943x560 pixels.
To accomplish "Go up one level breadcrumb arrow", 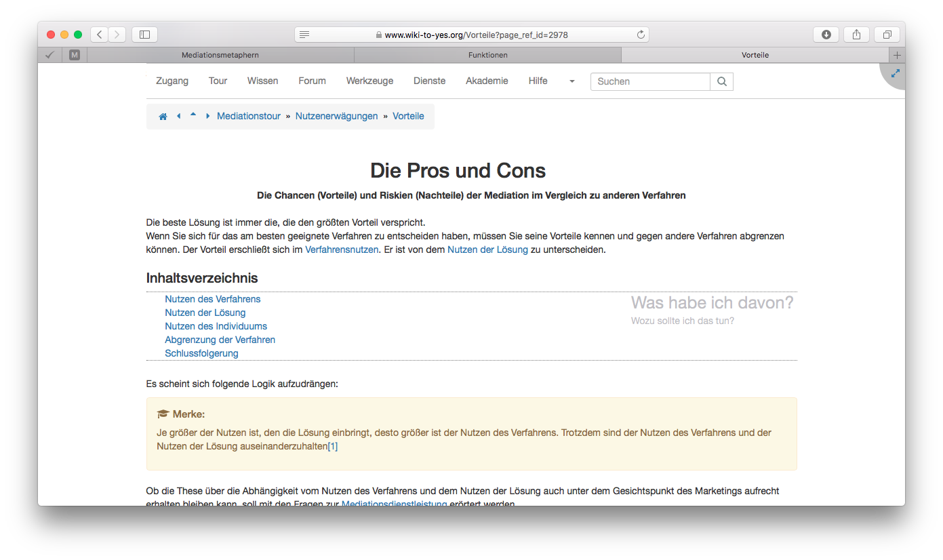I will point(193,115).
